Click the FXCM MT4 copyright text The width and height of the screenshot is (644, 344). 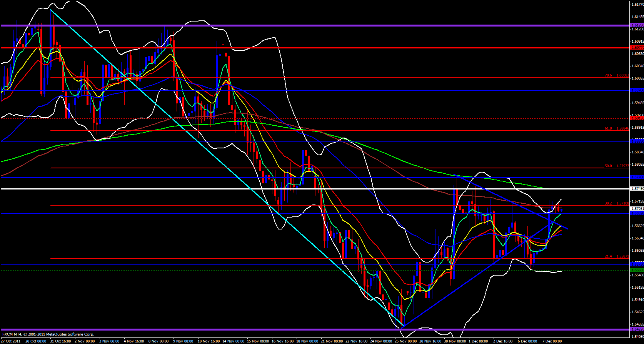[48, 334]
